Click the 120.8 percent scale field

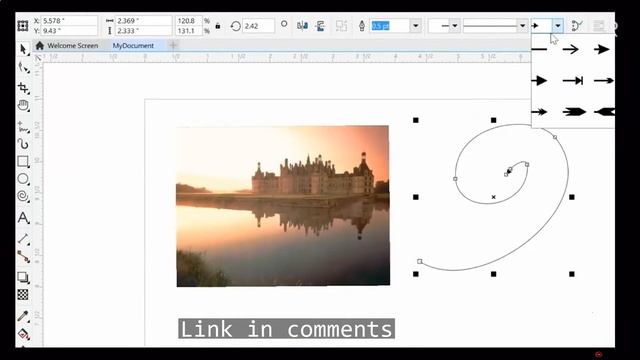(x=188, y=21)
